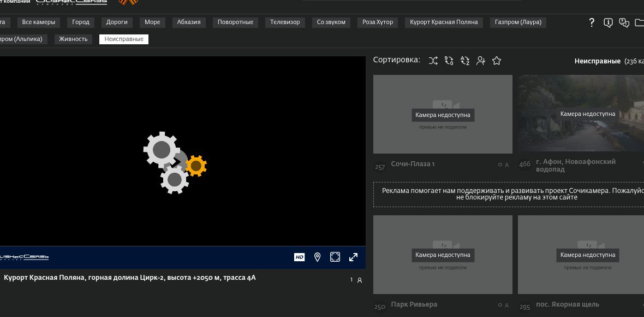Select the 'Со звуком' tab
The image size is (644, 317).
[x=331, y=22]
